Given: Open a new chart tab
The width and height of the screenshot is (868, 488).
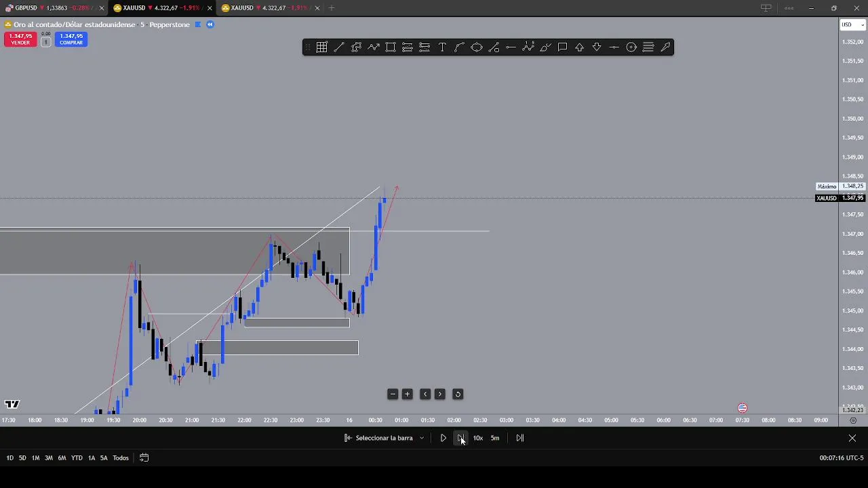Looking at the screenshot, I should (x=332, y=8).
